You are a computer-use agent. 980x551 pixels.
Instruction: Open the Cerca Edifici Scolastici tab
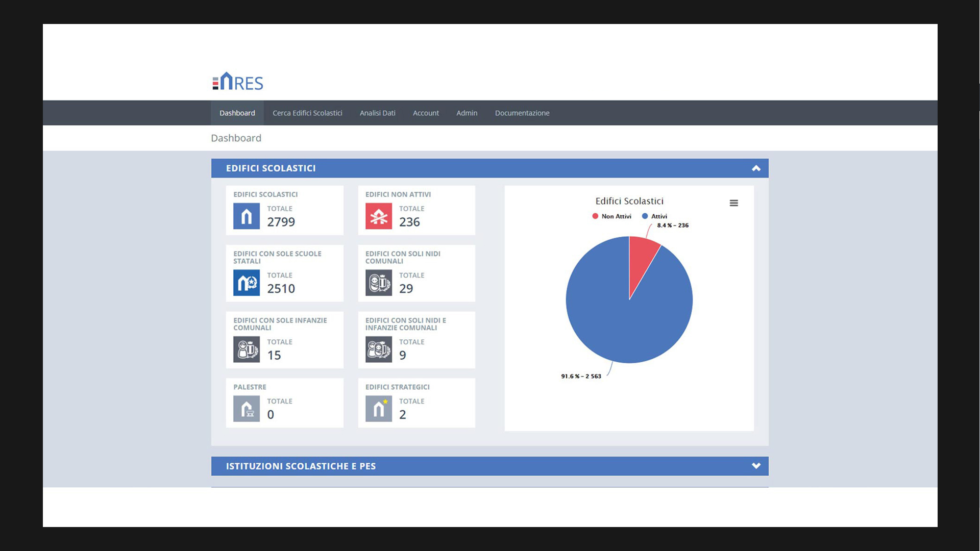click(307, 113)
